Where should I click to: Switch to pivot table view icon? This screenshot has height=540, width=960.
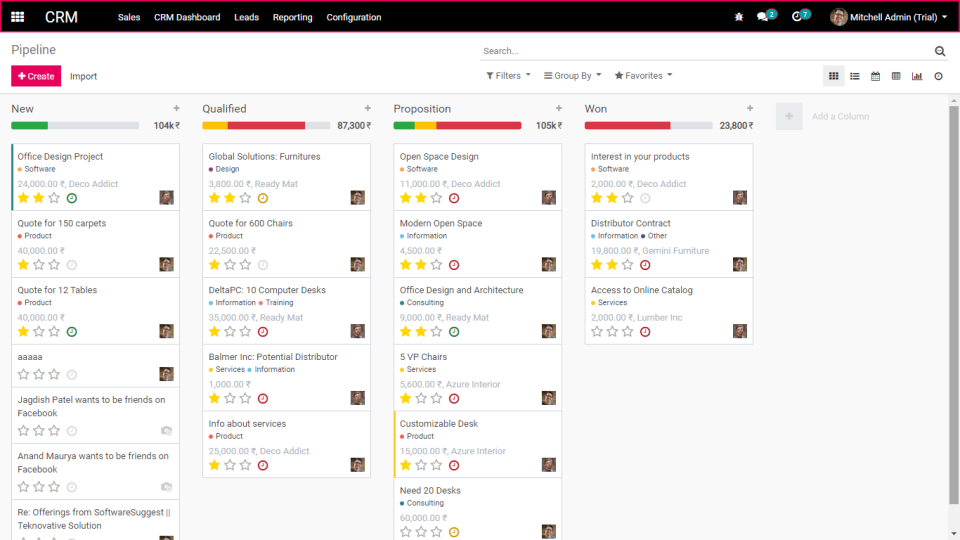896,76
